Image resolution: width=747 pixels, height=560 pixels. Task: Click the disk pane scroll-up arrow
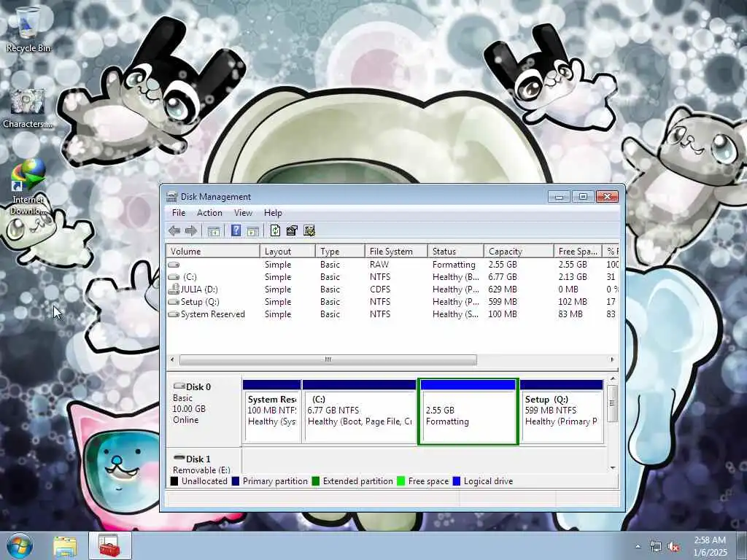click(x=613, y=379)
